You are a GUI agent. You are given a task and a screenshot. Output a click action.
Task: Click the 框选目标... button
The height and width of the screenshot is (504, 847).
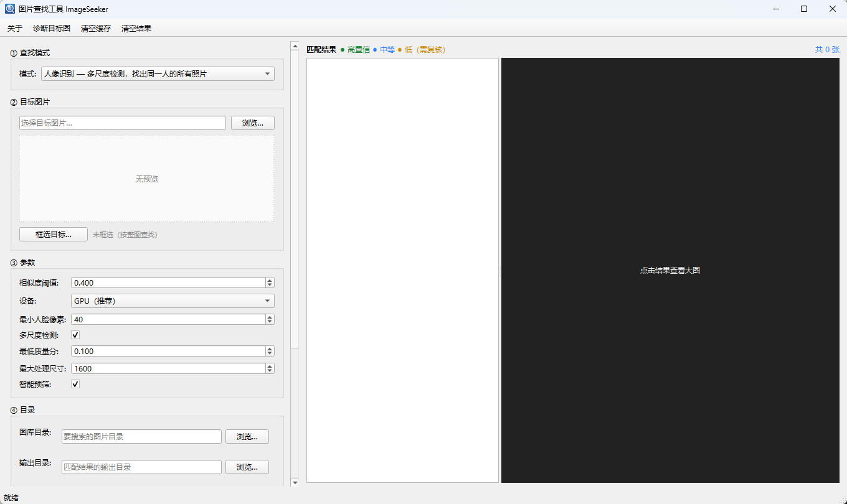click(x=54, y=235)
